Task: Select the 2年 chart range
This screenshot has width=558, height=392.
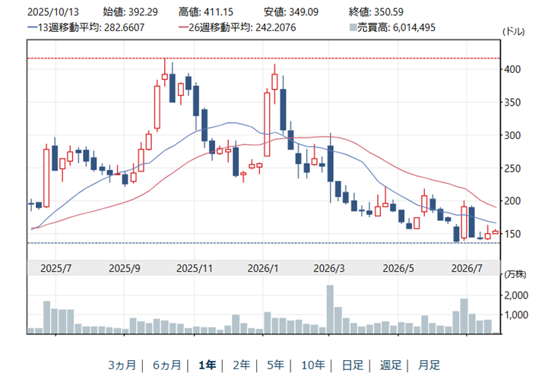Action: coord(241,365)
